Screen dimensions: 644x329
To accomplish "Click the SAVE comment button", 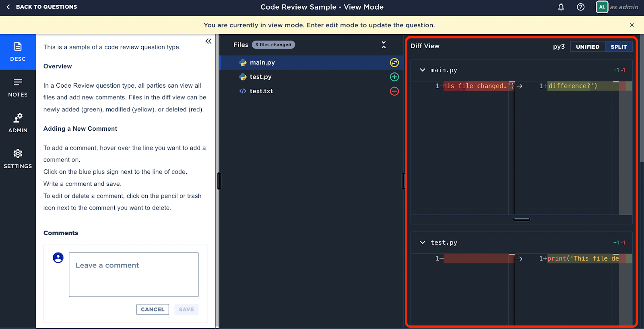I will coord(186,309).
